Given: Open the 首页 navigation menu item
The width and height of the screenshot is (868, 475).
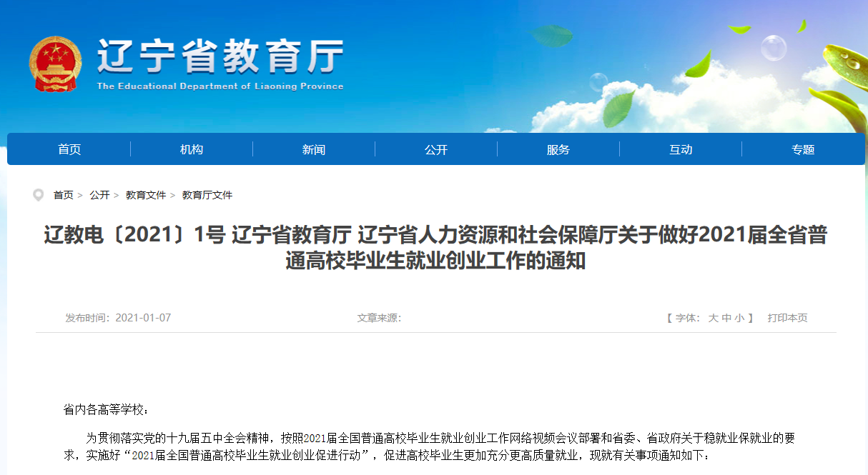Looking at the screenshot, I should pos(69,149).
